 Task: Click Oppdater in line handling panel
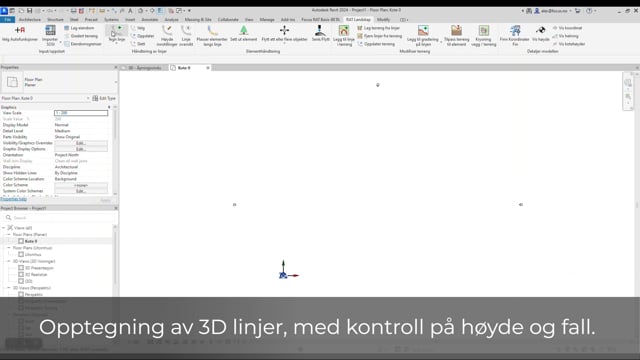142,36
